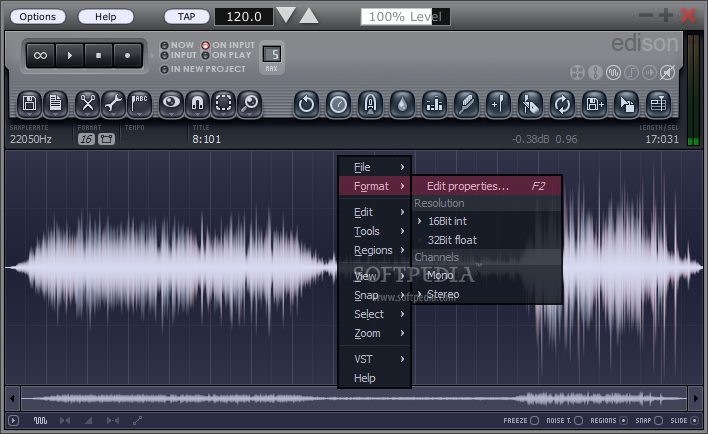Click the 120.0 tempo field

244,17
